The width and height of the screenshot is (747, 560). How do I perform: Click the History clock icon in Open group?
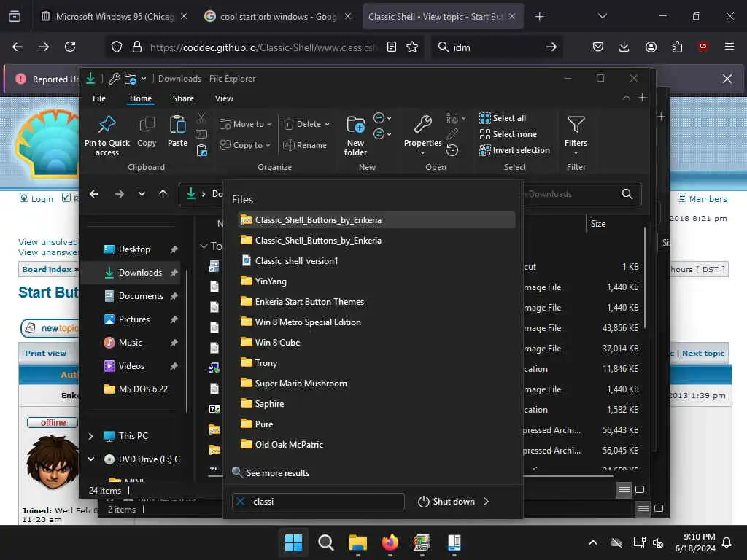[452, 150]
